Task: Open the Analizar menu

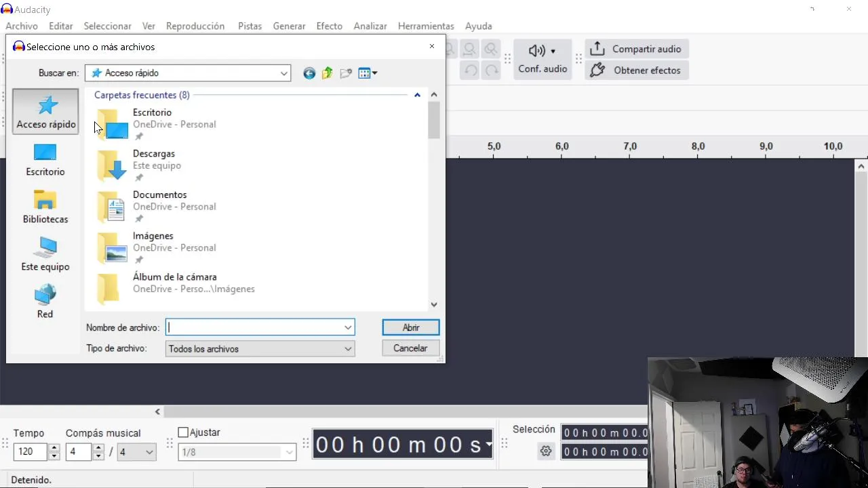Action: [x=370, y=26]
